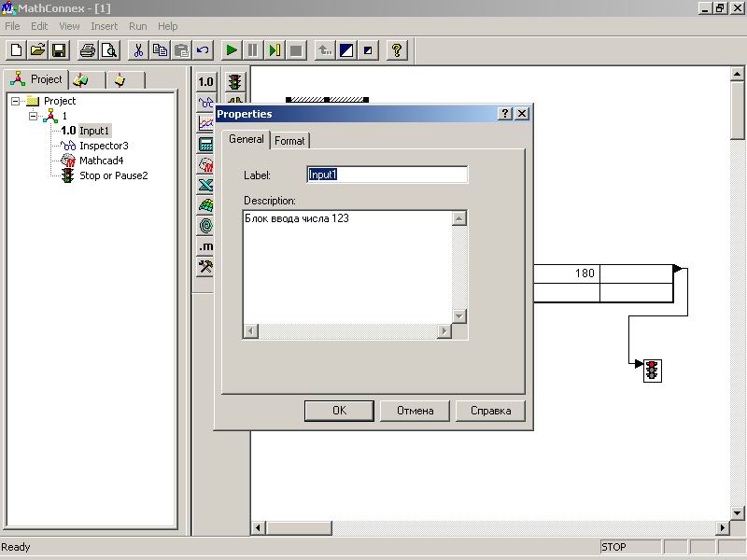Image resolution: width=747 pixels, height=560 pixels.
Task: Click the Отмена cancel button
Action: 415,411
